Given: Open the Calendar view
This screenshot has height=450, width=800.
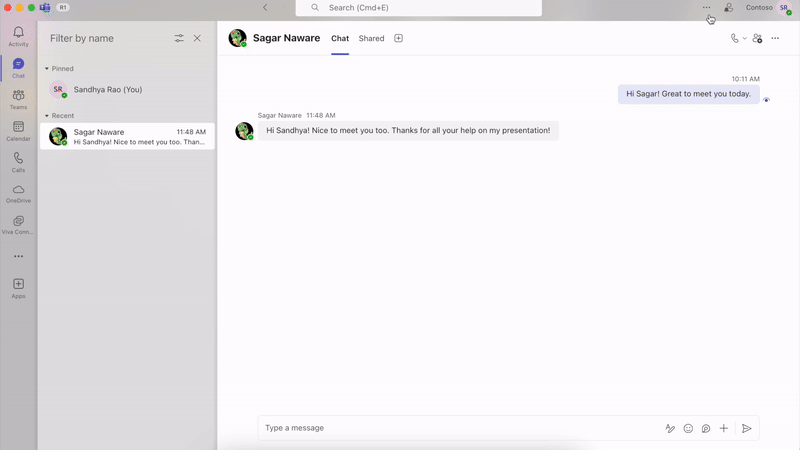Looking at the screenshot, I should (18, 131).
